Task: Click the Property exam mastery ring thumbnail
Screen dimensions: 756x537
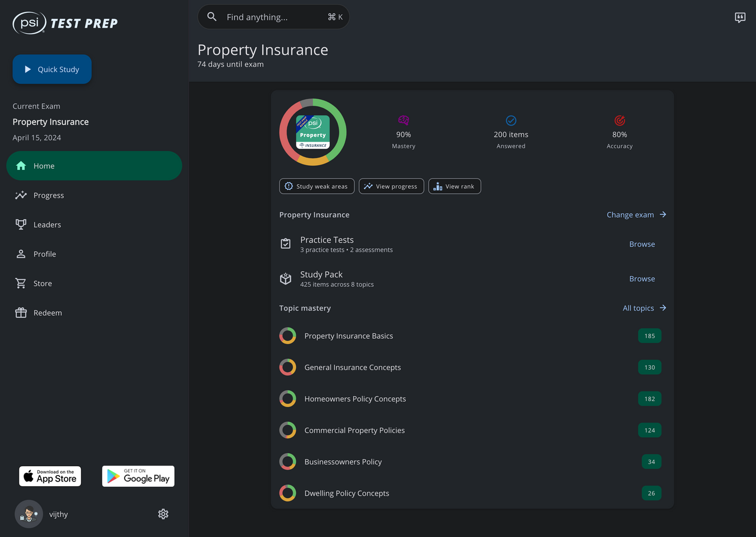Action: 313,132
